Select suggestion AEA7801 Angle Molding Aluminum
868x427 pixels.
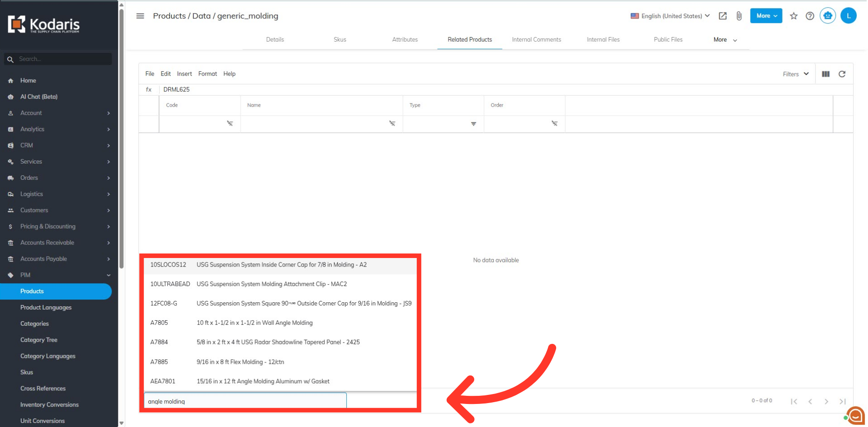280,381
